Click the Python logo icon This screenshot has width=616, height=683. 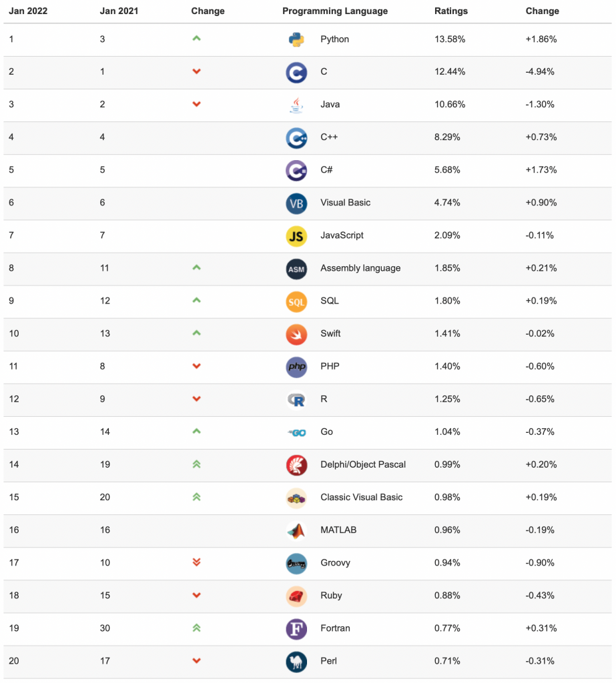coord(296,39)
